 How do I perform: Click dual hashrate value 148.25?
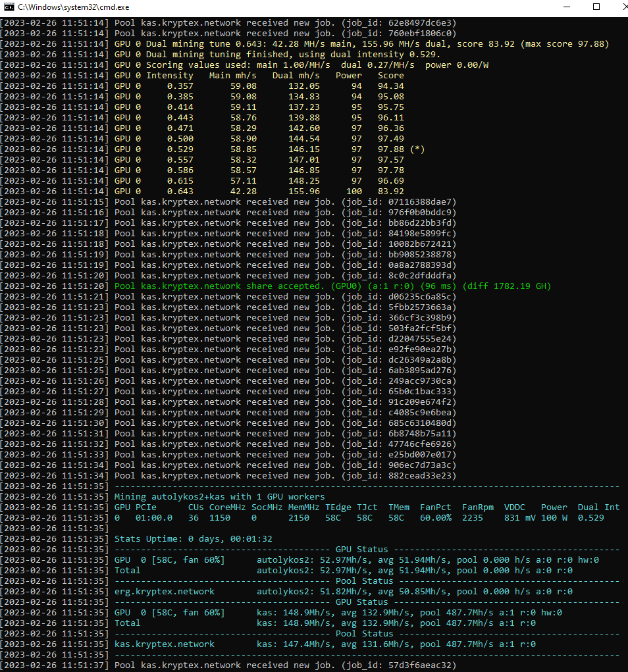[304, 181]
